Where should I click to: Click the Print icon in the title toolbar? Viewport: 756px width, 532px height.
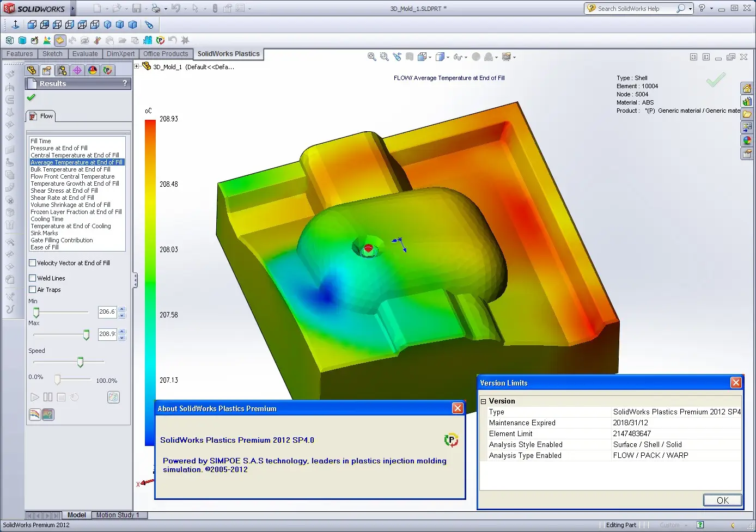pyautogui.click(x=156, y=8)
